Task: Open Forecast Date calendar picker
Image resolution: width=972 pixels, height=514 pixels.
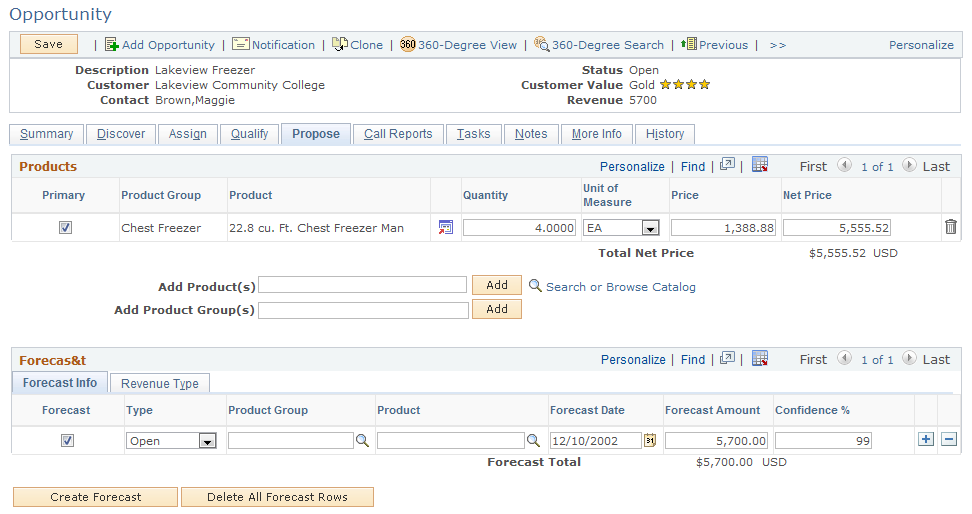Action: 650,440
